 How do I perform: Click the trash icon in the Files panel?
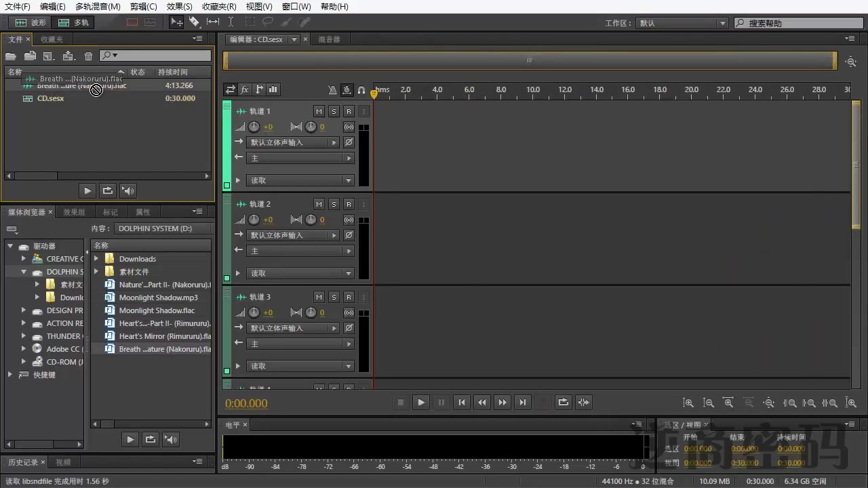88,56
